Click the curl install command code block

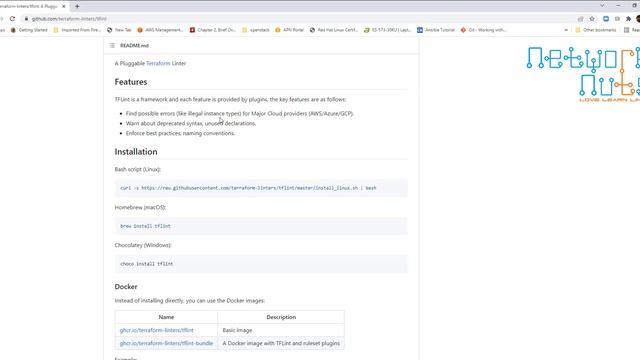(261, 188)
